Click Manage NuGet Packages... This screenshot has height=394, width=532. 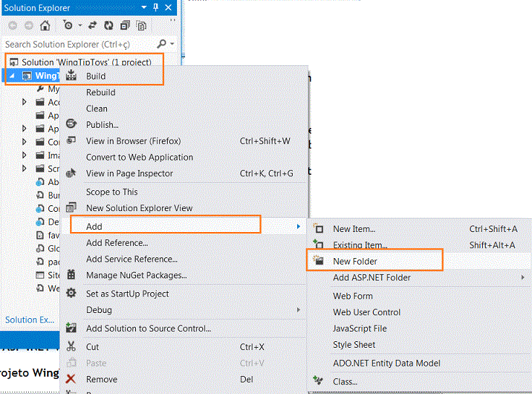click(137, 275)
